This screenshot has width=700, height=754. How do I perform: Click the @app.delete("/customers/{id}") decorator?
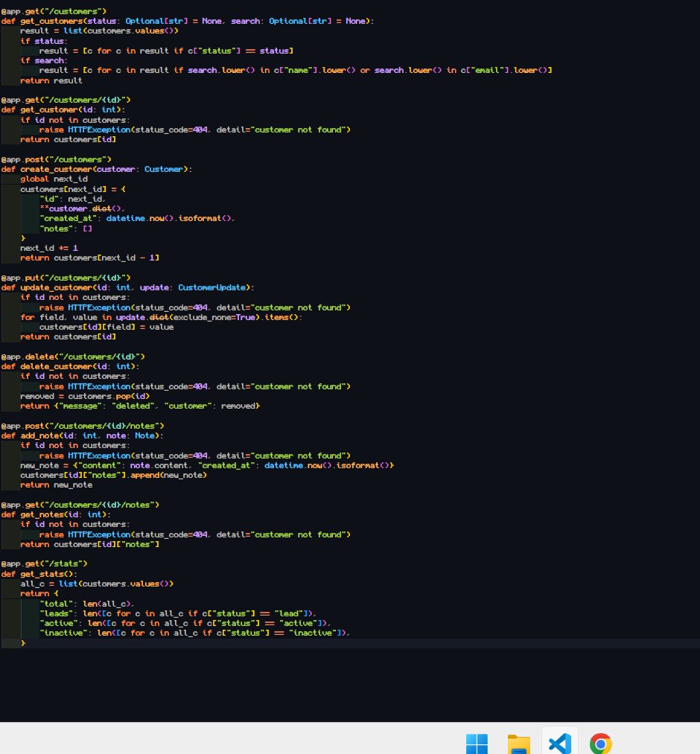pos(73,357)
